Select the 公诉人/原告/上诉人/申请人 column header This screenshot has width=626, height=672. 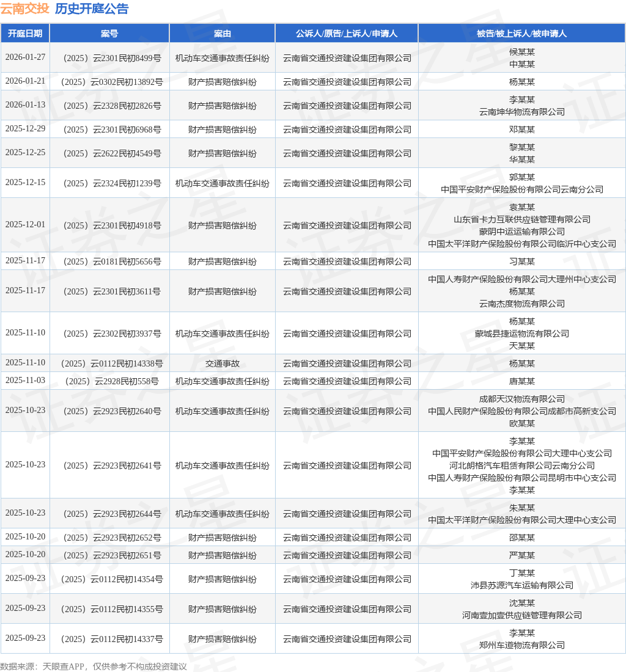tap(347, 34)
